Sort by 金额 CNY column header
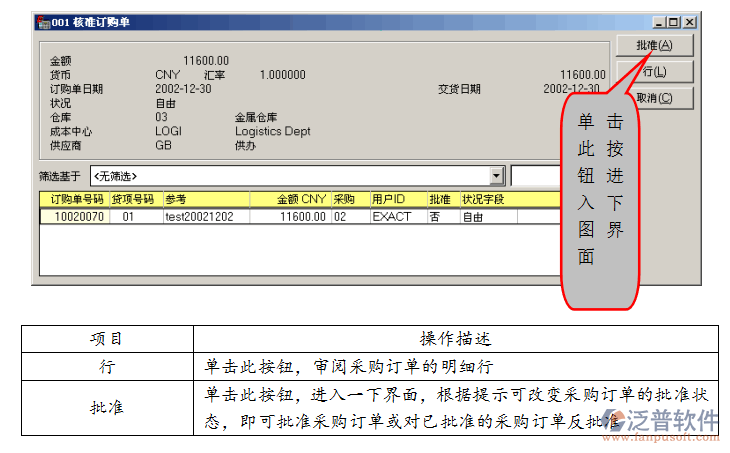Viewport: 730px width, 453px height. [290, 200]
